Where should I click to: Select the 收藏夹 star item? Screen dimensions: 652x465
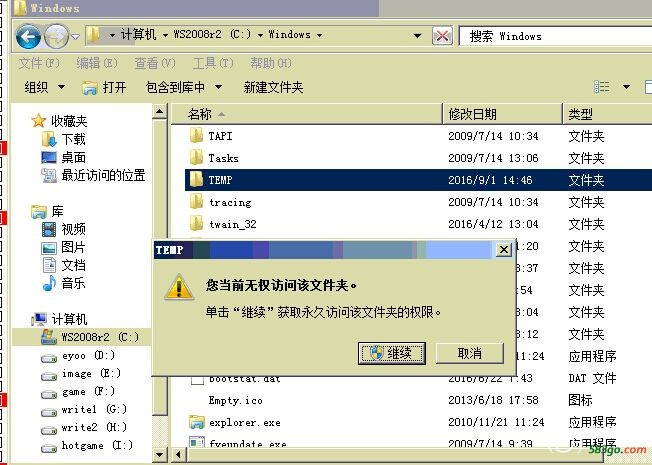[59, 121]
